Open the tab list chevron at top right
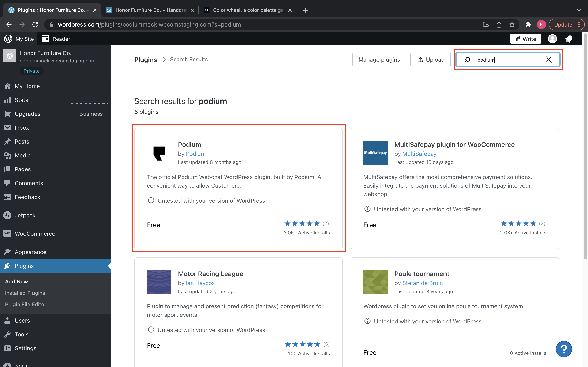Image resolution: width=588 pixels, height=367 pixels. click(579, 10)
